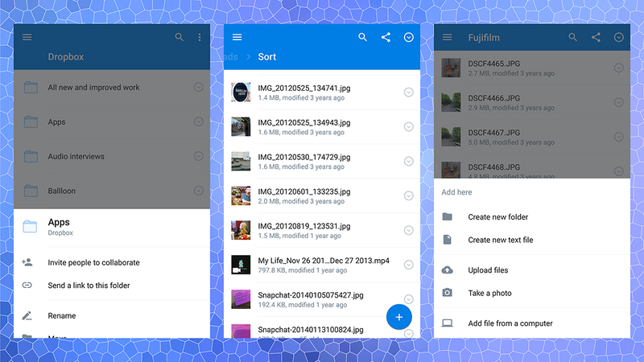Expand options for DSCF4466.JPG
This screenshot has height=362, width=644.
pyautogui.click(x=619, y=102)
